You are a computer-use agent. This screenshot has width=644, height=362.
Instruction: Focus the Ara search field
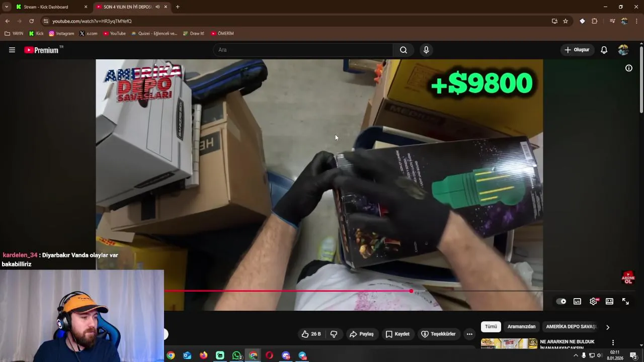304,50
